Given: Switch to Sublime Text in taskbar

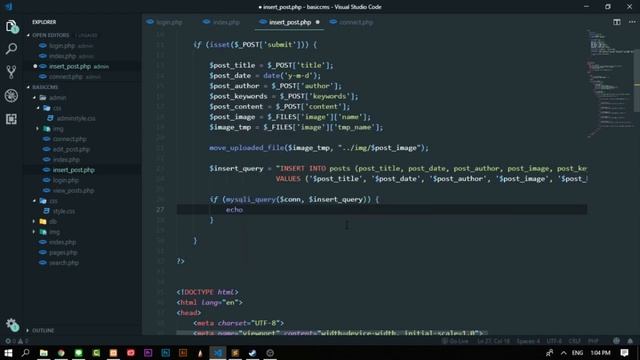Looking at the screenshot, I should (235, 353).
